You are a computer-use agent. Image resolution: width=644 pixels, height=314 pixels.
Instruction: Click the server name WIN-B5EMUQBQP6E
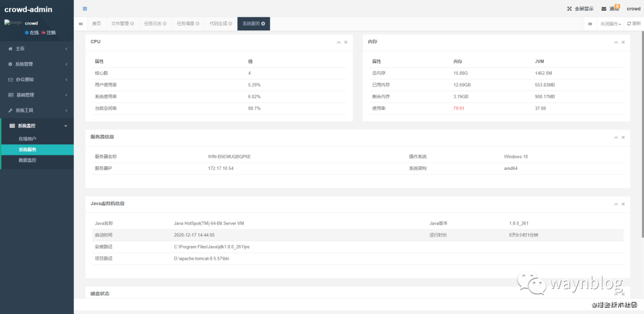(229, 157)
